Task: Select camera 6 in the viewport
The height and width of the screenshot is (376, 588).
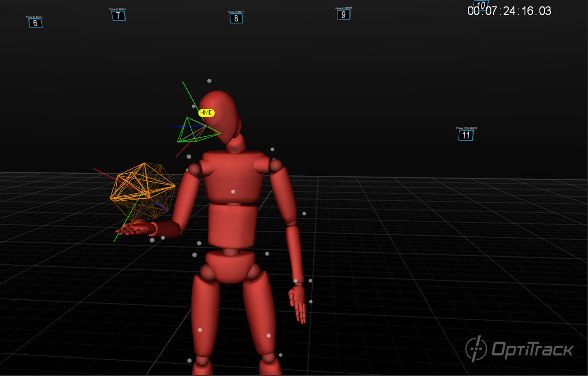Action: coord(35,23)
